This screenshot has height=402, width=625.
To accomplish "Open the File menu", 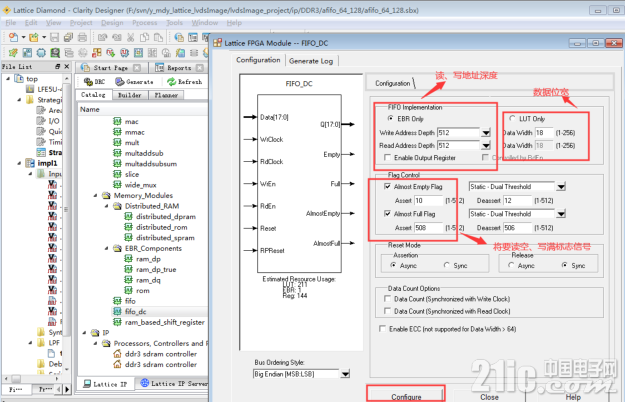I will point(11,23).
